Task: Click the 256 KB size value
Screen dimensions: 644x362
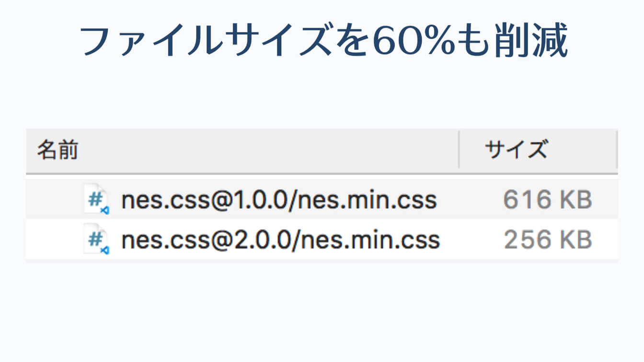Action: pyautogui.click(x=548, y=240)
